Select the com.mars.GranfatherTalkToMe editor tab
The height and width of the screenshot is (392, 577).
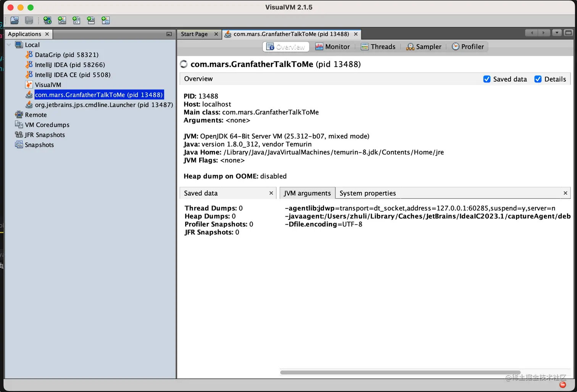[291, 34]
